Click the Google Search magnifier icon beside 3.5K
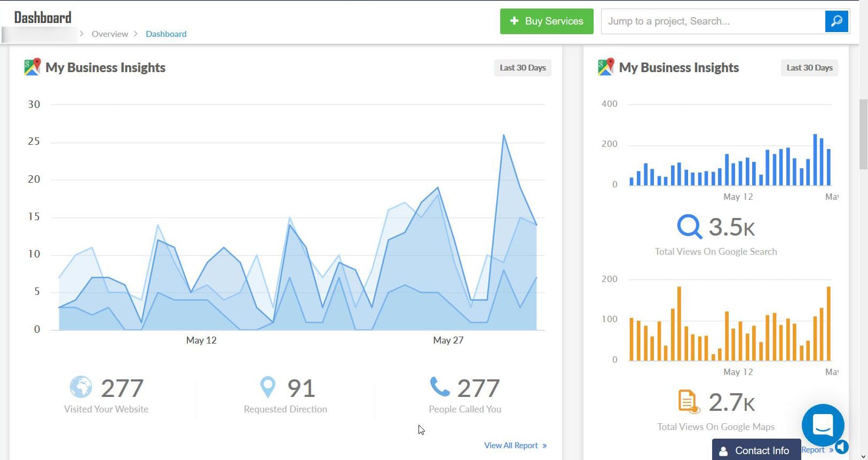The image size is (868, 460). pyautogui.click(x=689, y=227)
